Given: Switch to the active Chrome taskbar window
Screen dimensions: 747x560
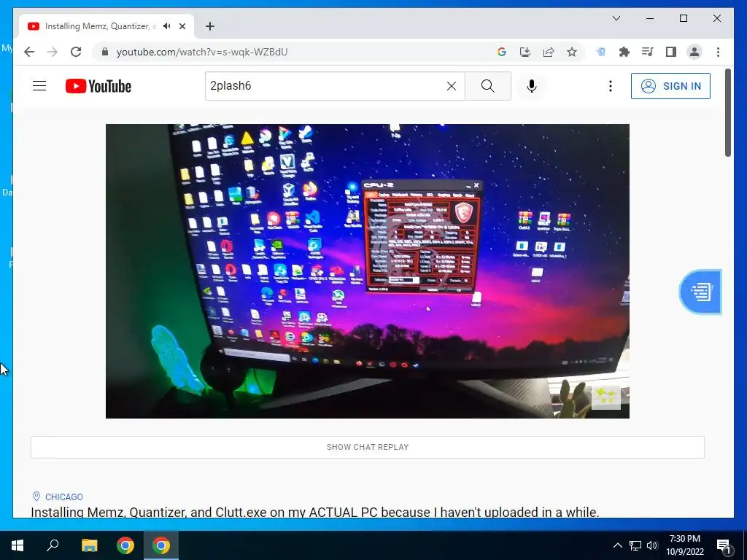Looking at the screenshot, I should [161, 545].
